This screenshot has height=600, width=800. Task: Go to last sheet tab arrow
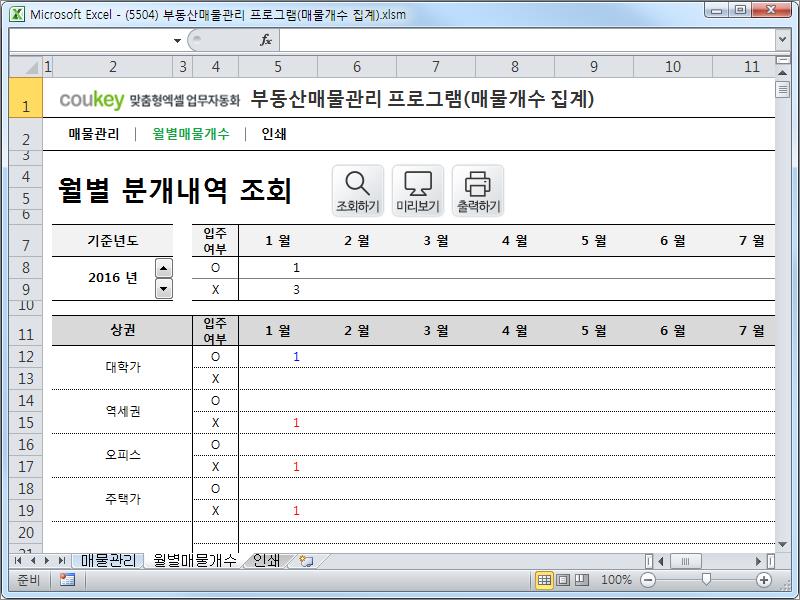pyautogui.click(x=62, y=561)
